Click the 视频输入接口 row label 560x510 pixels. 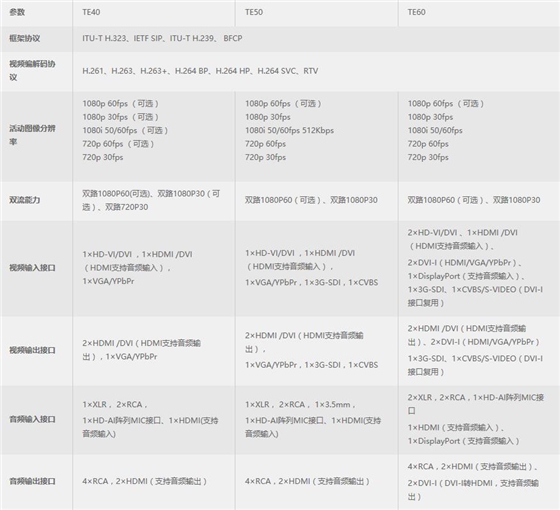click(x=32, y=268)
